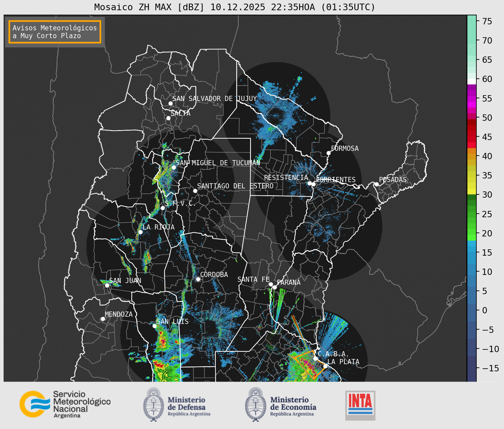Image resolution: width=504 pixels, height=429 pixels.
Task: Click the San Juan city marker
Action: [107, 285]
